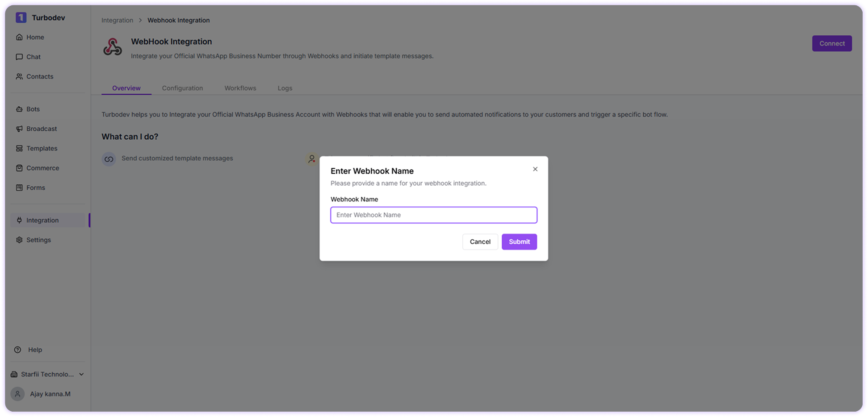Open the Workflows tab
Screen dimensions: 868x417
pyautogui.click(x=240, y=88)
